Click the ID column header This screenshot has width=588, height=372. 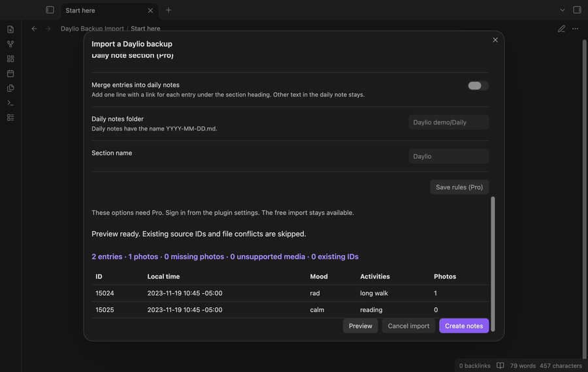pyautogui.click(x=99, y=277)
